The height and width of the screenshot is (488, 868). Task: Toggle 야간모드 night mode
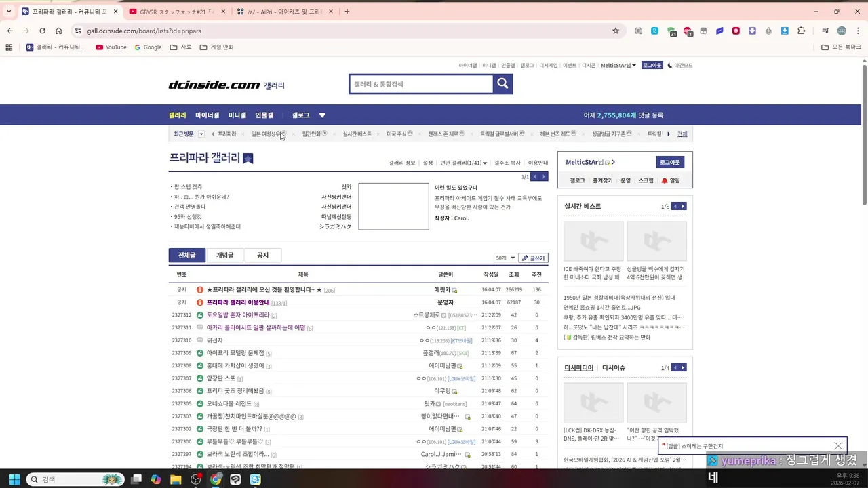tap(680, 66)
